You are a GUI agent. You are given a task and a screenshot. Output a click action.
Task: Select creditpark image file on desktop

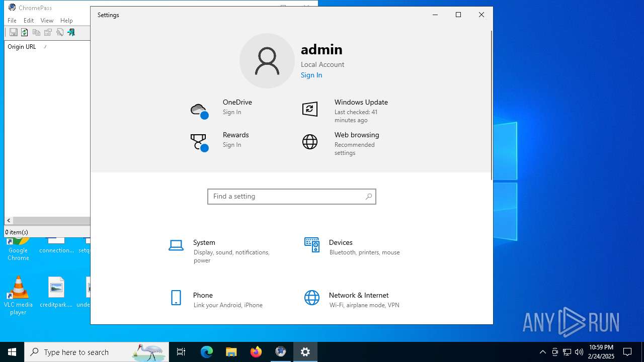click(56, 292)
